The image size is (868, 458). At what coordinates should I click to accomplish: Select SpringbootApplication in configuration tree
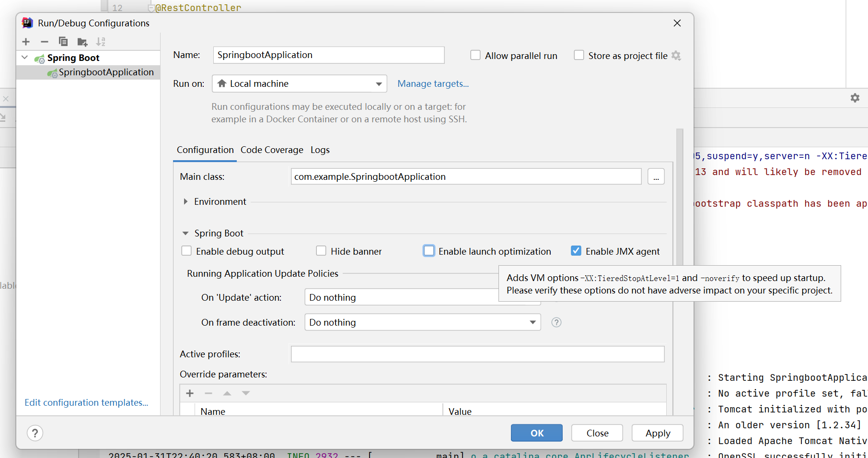click(88, 72)
